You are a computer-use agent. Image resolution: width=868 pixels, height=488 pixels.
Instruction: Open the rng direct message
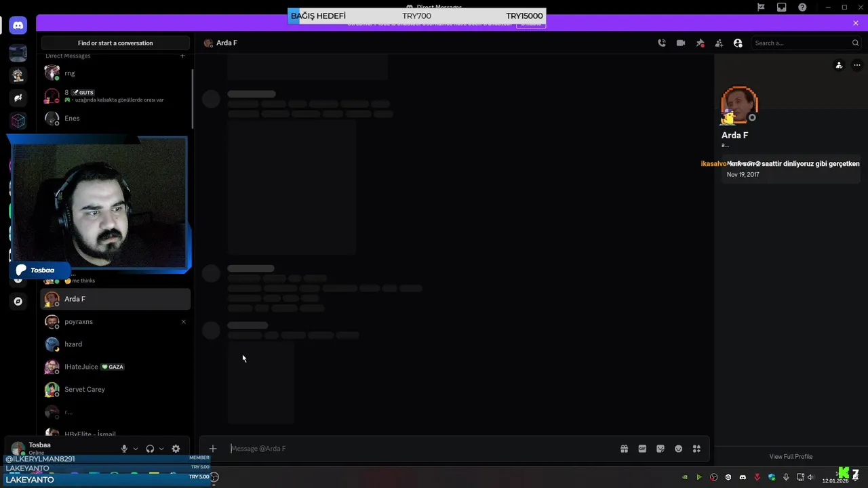[115, 73]
